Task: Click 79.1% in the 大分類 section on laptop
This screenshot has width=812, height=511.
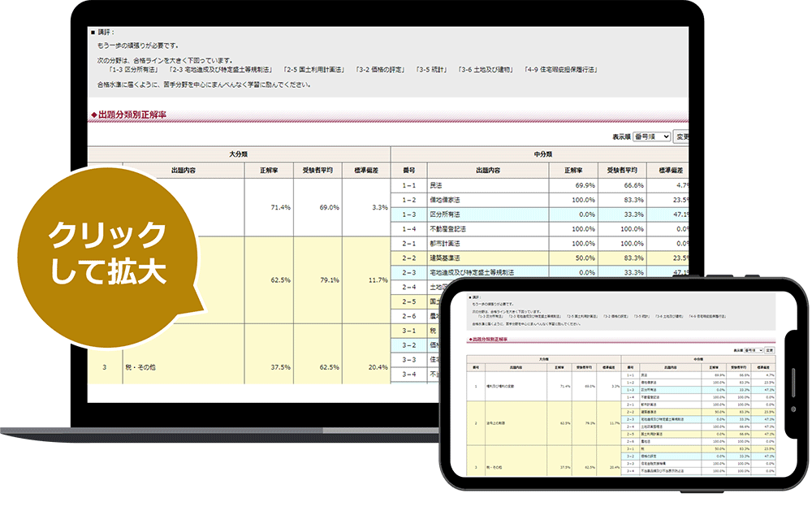Action: [330, 279]
